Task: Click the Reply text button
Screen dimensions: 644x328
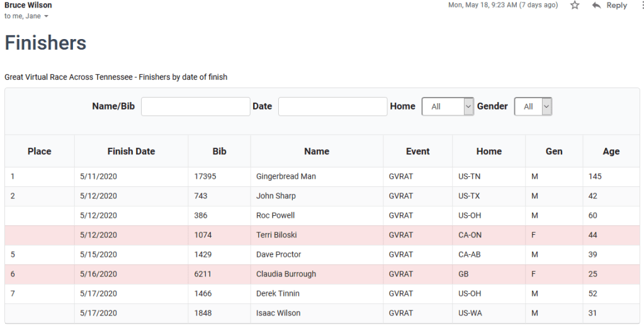Action: tap(616, 5)
